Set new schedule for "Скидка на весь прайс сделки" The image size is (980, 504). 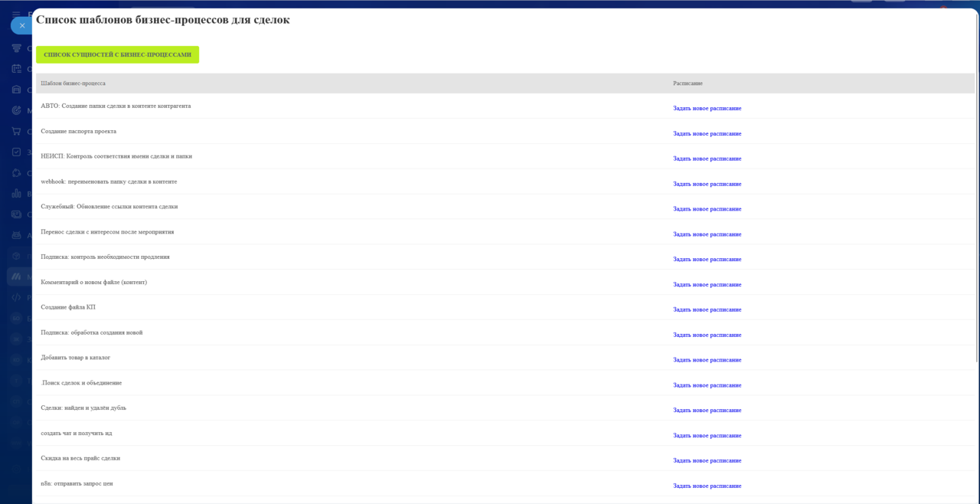click(707, 460)
